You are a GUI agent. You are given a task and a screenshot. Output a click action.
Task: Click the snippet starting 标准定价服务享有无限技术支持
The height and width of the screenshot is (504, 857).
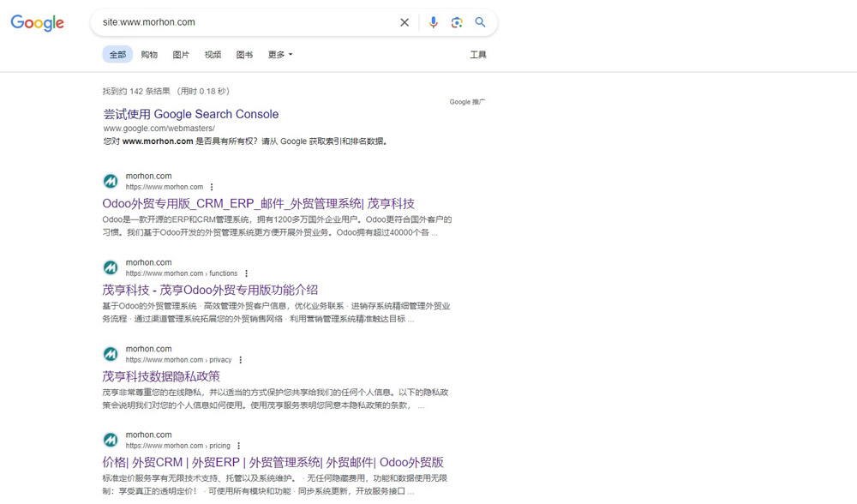coord(274,484)
